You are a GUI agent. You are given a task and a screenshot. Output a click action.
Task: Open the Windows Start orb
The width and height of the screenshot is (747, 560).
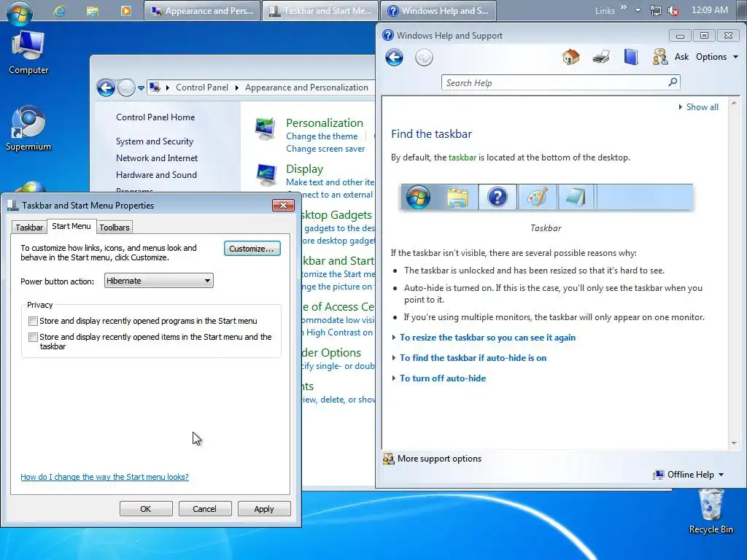(20, 12)
